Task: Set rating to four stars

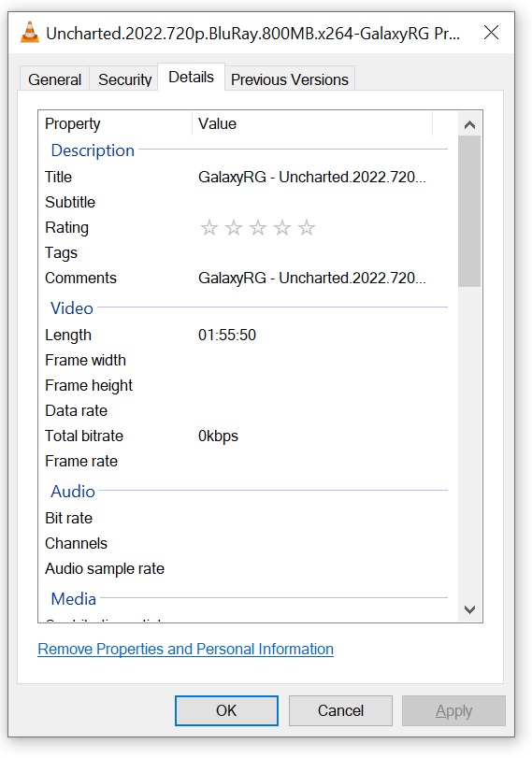Action: 282,227
